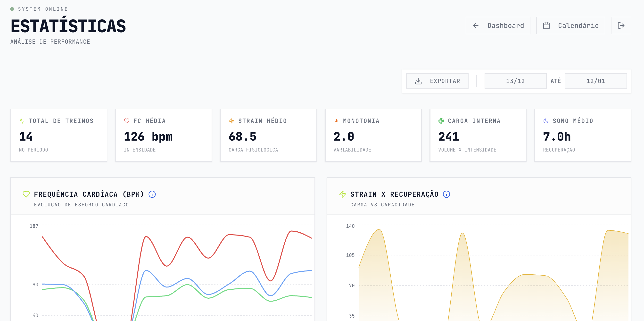Open the start date field 13/12
Viewport: 644px width, 321px height.
click(x=515, y=81)
